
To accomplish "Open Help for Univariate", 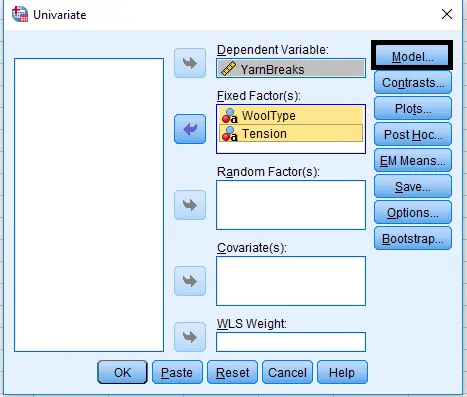I will 342,372.
